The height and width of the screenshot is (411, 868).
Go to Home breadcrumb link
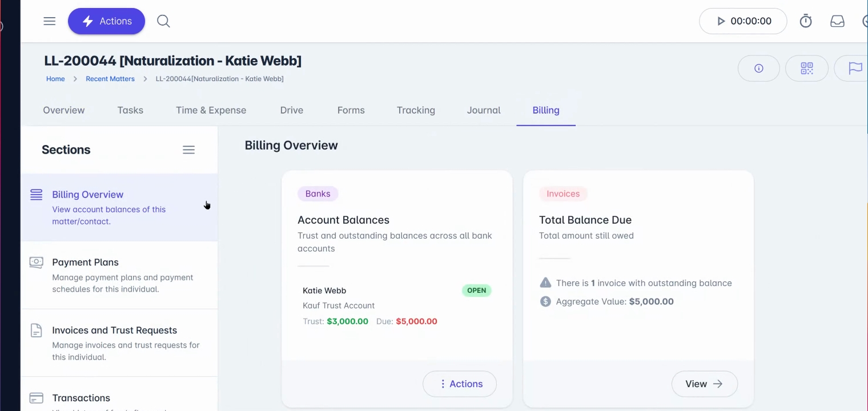[55, 79]
